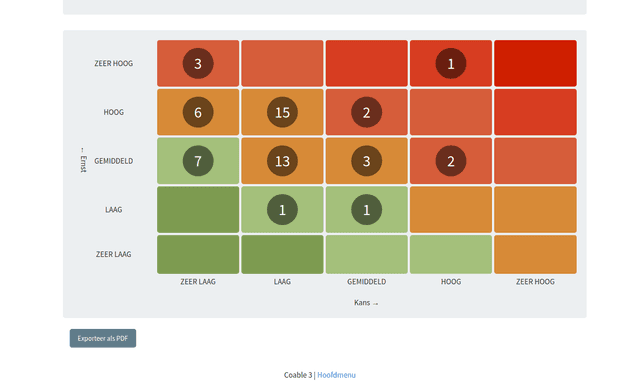The image size is (640, 385).
Task: Select empty cell Zeer Hoog ernst, Laag kans
Action: click(282, 63)
